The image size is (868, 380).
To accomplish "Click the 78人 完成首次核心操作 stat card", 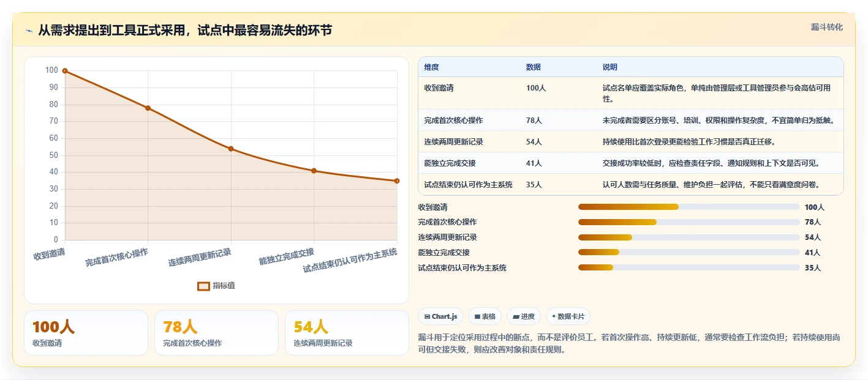I will [216, 333].
